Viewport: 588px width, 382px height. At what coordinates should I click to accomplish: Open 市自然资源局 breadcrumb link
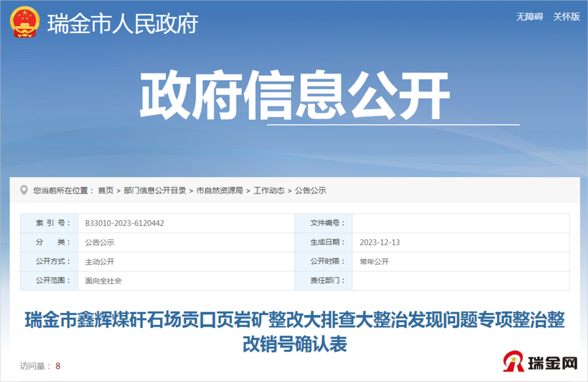[219, 191]
